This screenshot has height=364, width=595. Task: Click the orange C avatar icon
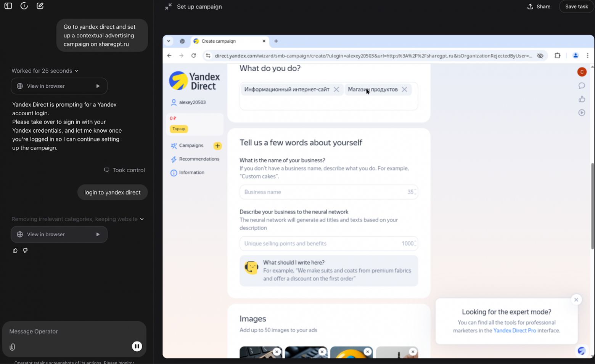(582, 72)
